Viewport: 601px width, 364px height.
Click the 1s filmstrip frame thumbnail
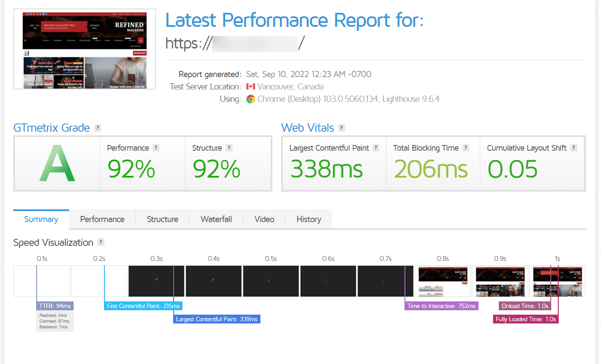(557, 281)
